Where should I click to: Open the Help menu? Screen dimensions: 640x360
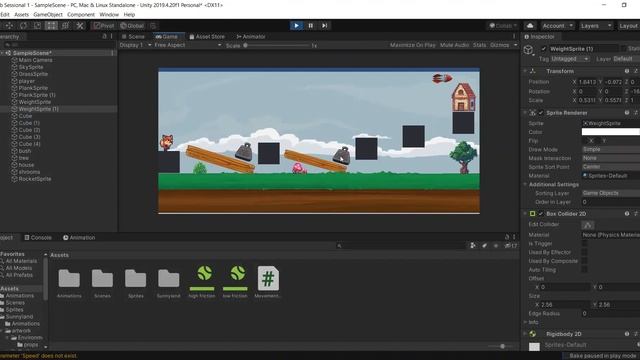[129, 15]
